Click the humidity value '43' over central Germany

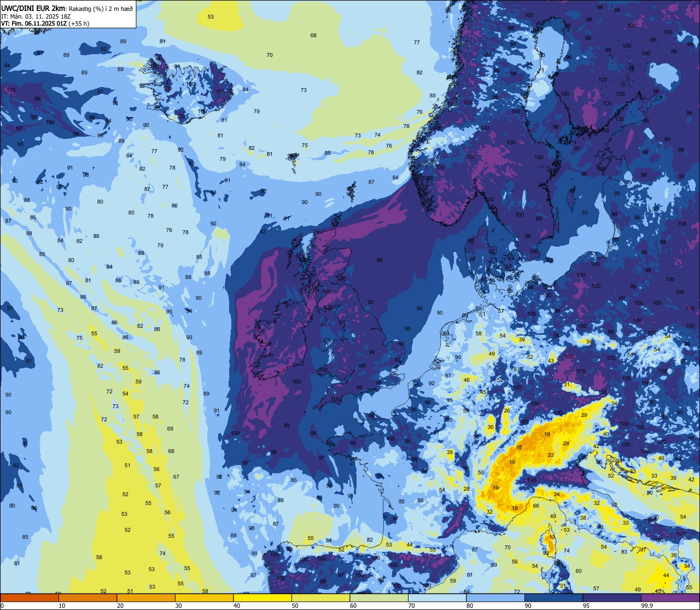click(551, 361)
